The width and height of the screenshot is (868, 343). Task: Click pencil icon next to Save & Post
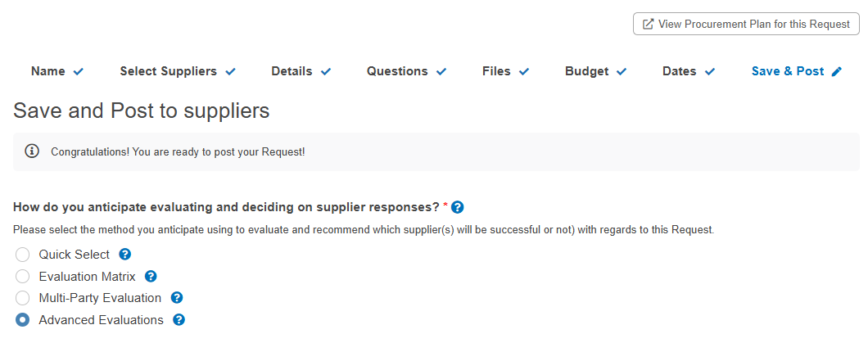click(x=836, y=71)
